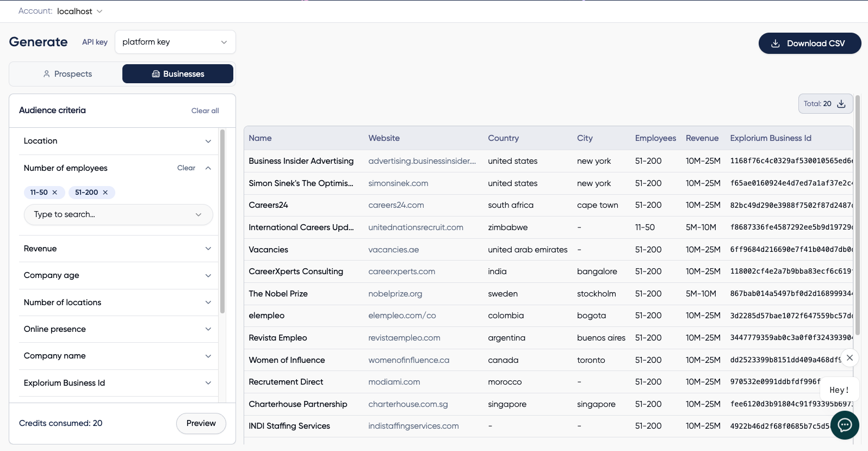Select the Charterhouse Partnership name cell
This screenshot has height=451, width=868.
(x=297, y=404)
